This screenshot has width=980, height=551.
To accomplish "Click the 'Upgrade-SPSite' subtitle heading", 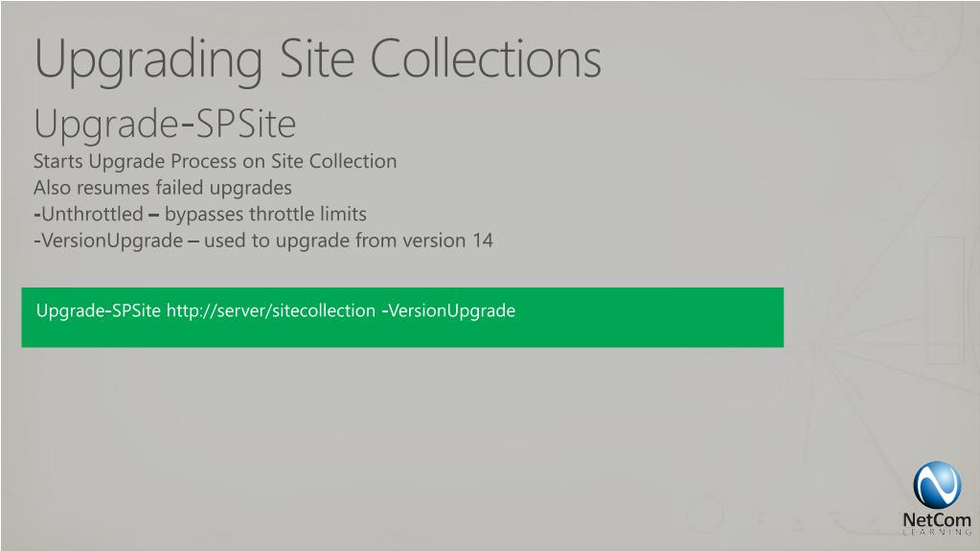I will 165,125.
